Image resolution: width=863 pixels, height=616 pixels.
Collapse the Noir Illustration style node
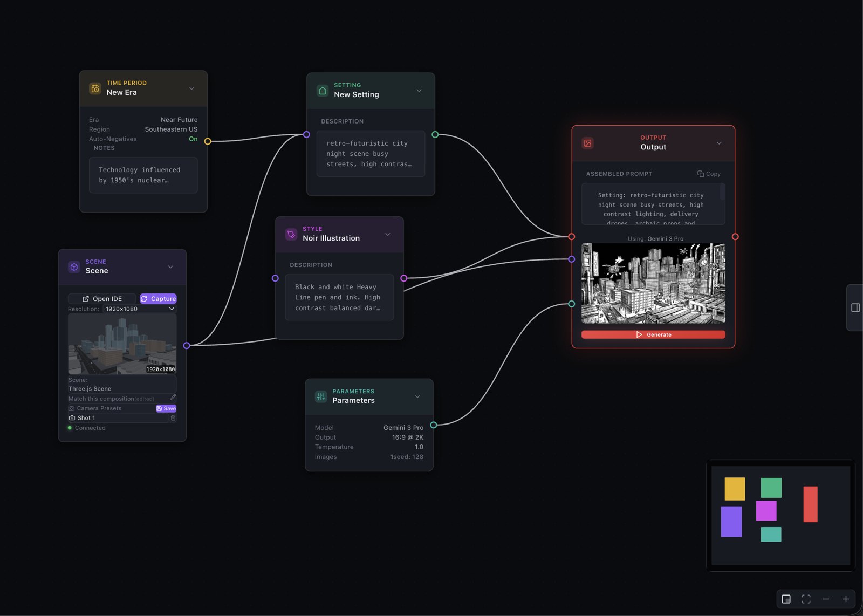(388, 234)
